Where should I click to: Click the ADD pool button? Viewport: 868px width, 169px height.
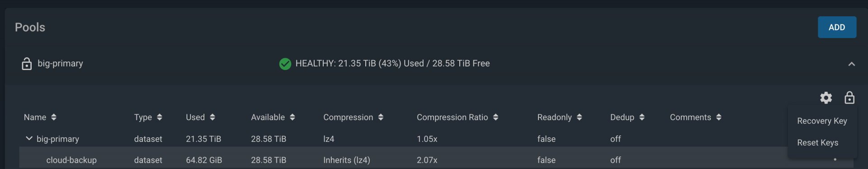pos(837,27)
